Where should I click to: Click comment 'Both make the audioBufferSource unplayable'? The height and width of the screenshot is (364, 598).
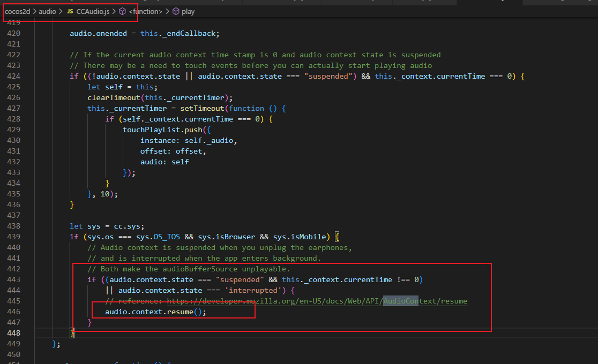pos(189,269)
